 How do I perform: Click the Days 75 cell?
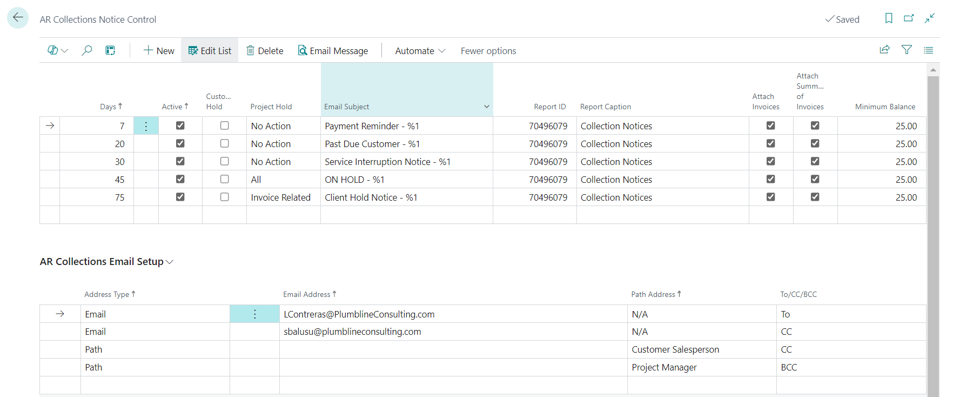pyautogui.click(x=97, y=197)
